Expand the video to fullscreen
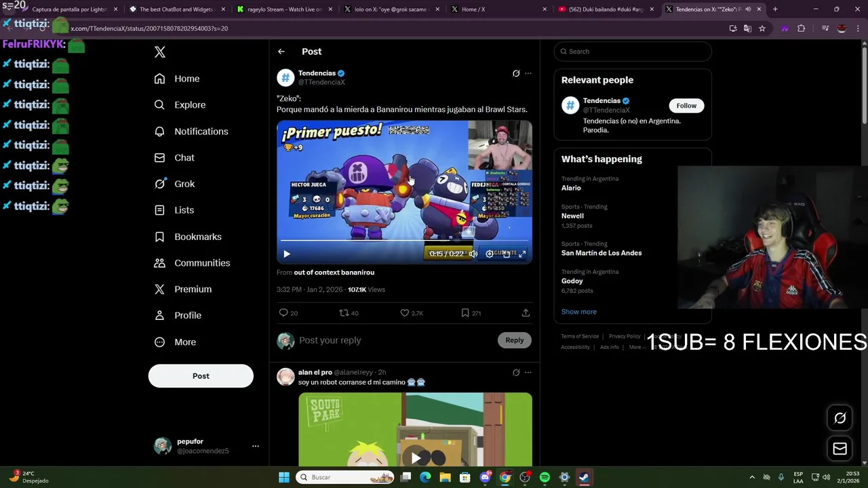The image size is (868, 488). pos(522,254)
